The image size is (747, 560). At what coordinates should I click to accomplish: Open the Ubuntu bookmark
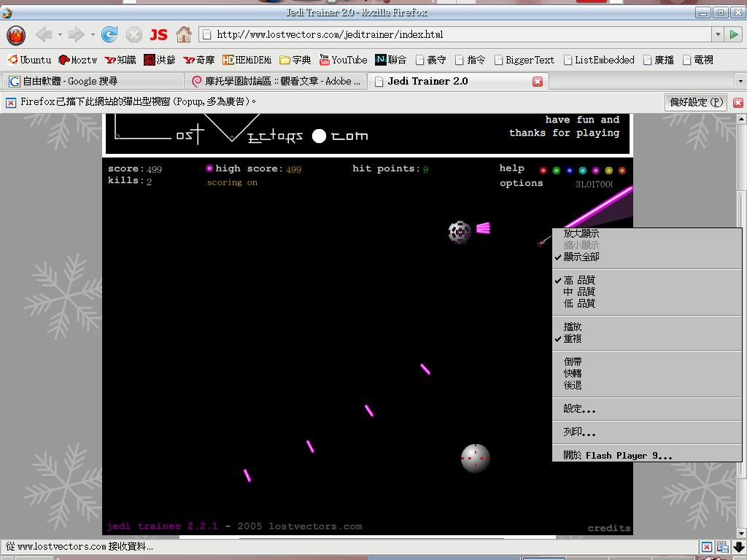pyautogui.click(x=29, y=60)
